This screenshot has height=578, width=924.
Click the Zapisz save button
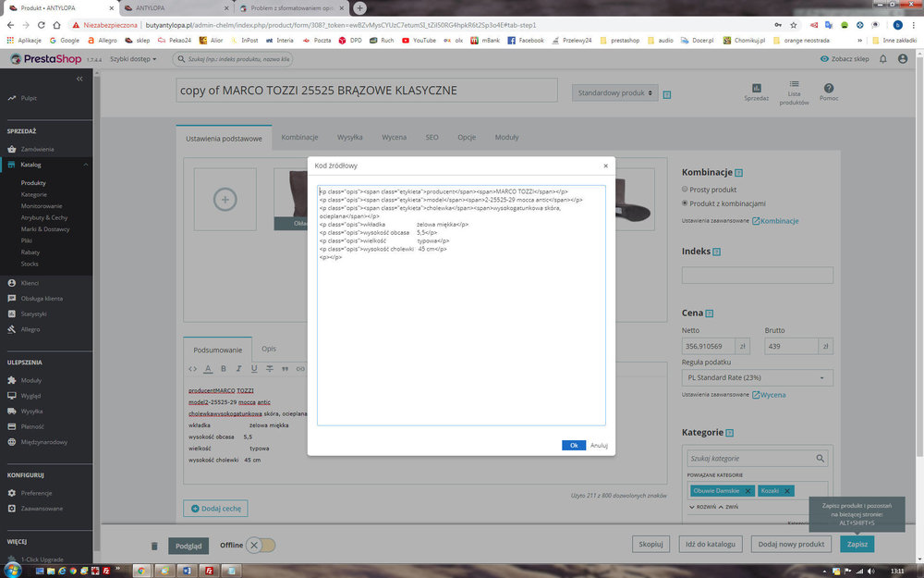pos(857,544)
